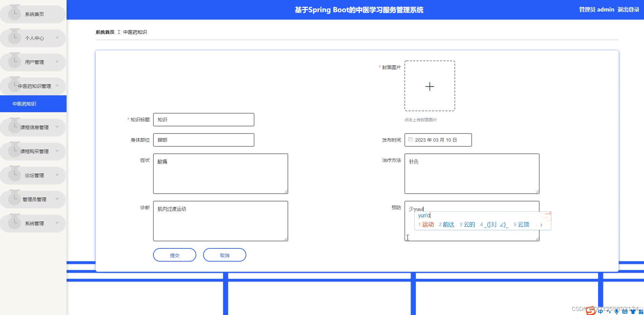Screen dimensions: 644x315
Task: Expand the 用户管理 menu chevron
Action: [57, 62]
